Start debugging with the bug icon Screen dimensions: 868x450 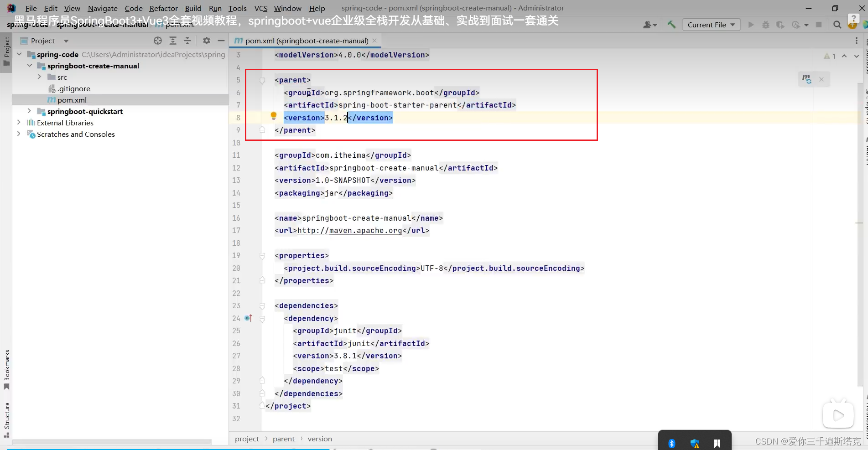point(766,25)
